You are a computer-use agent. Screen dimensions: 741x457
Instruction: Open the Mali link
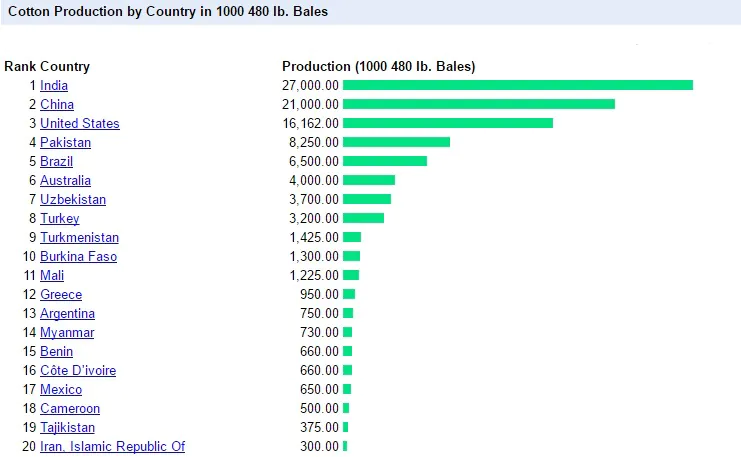(x=52, y=275)
